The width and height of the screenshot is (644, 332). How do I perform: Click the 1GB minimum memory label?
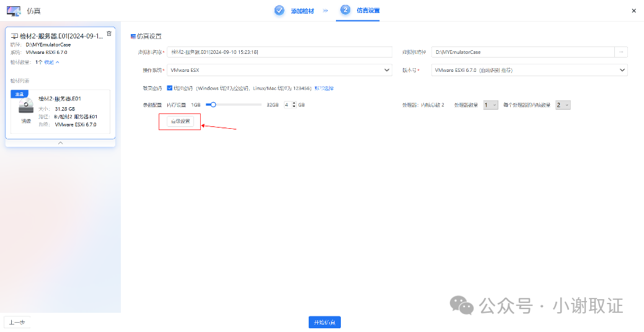tap(196, 105)
